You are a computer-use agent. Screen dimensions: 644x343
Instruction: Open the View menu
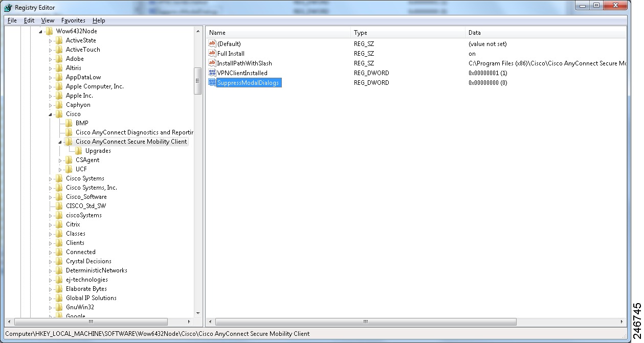click(48, 20)
